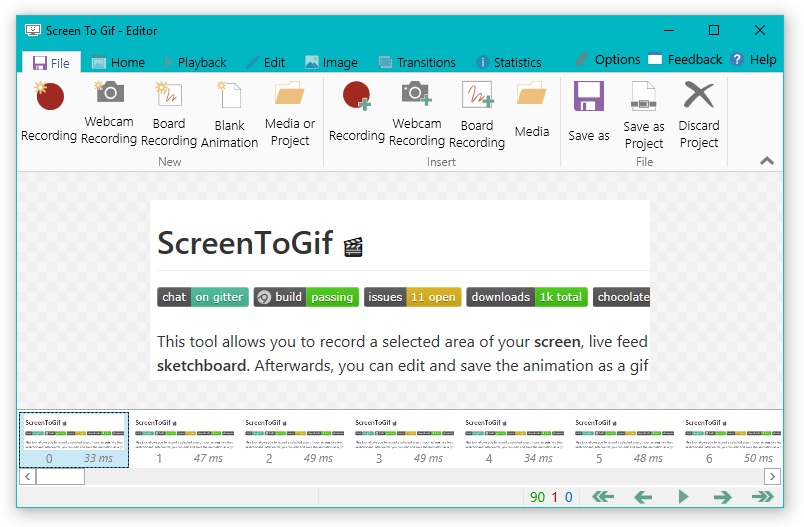Switch to the Playback tab
This screenshot has width=804, height=527.
[195, 62]
